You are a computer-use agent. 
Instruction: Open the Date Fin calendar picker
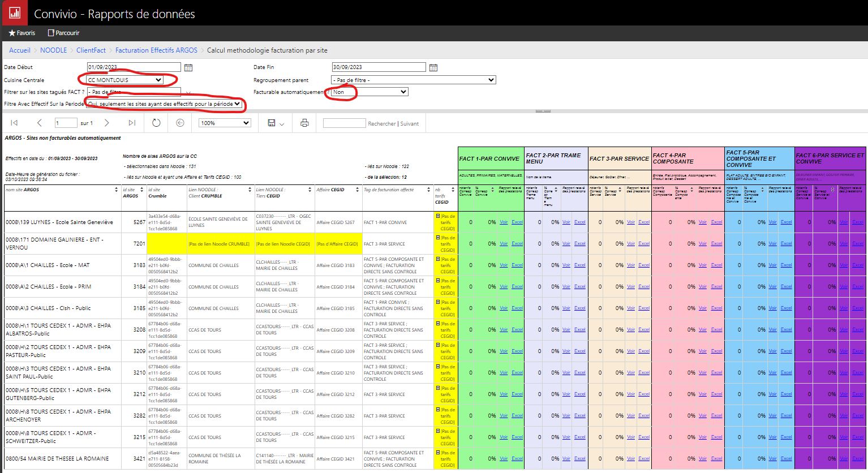point(433,67)
